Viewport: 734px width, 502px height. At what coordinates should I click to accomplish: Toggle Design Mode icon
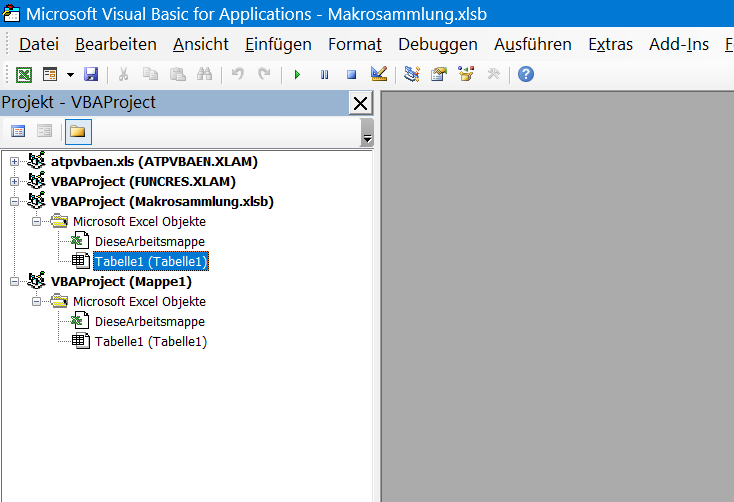click(379, 74)
